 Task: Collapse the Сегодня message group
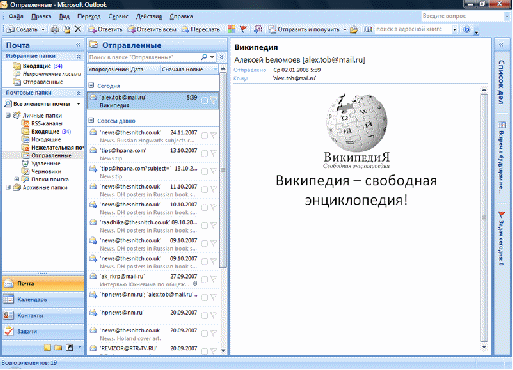click(91, 85)
